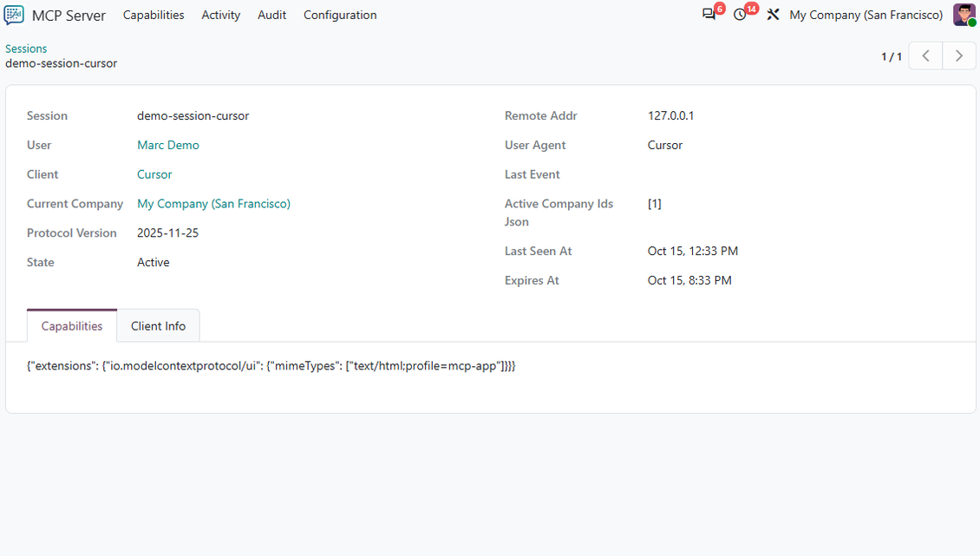Click the Protocol Version value 2025-11-25
Viewport: 980px width, 556px height.
167,233
